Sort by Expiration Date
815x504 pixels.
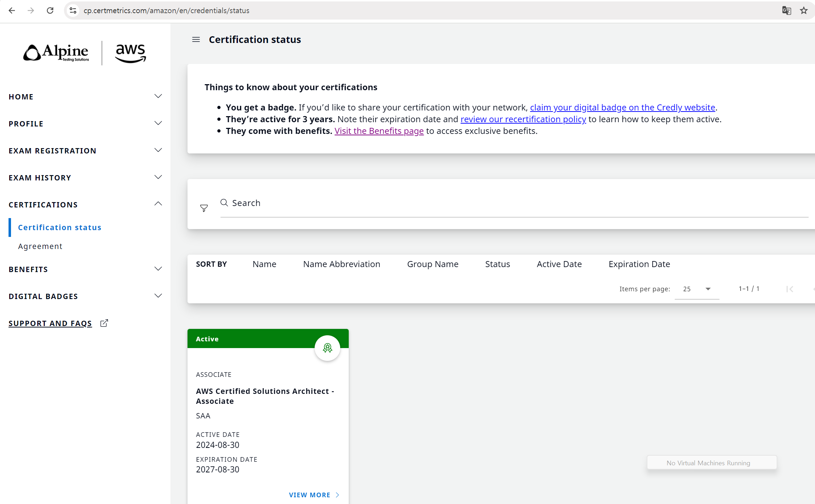[639, 264]
